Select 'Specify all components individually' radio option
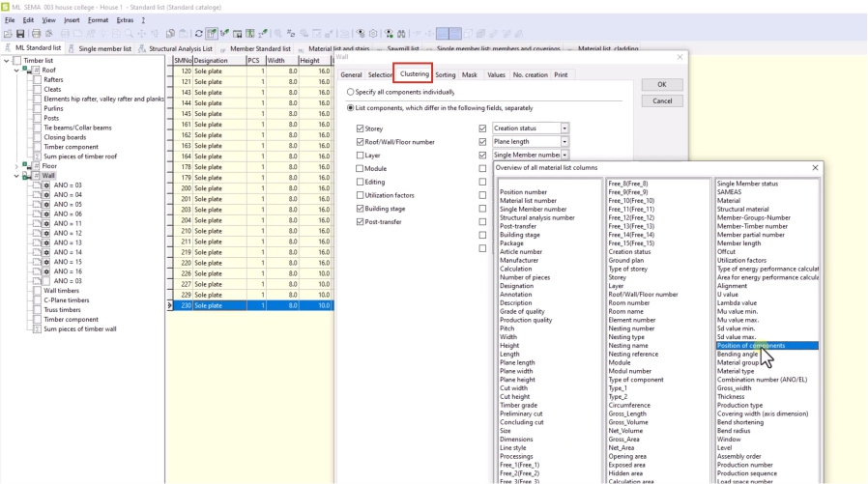The width and height of the screenshot is (868, 484). point(350,92)
